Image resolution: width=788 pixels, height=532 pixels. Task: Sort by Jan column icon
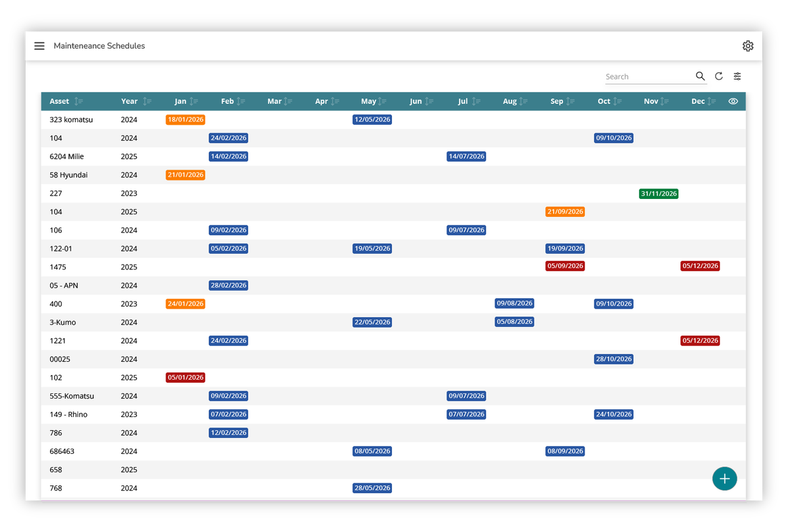[x=194, y=101]
